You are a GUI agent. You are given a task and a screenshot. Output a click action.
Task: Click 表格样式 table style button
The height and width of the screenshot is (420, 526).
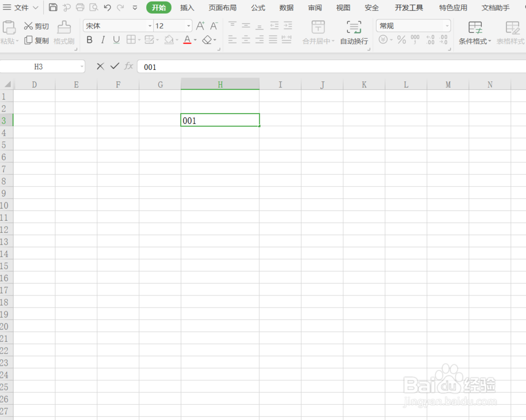tap(511, 33)
